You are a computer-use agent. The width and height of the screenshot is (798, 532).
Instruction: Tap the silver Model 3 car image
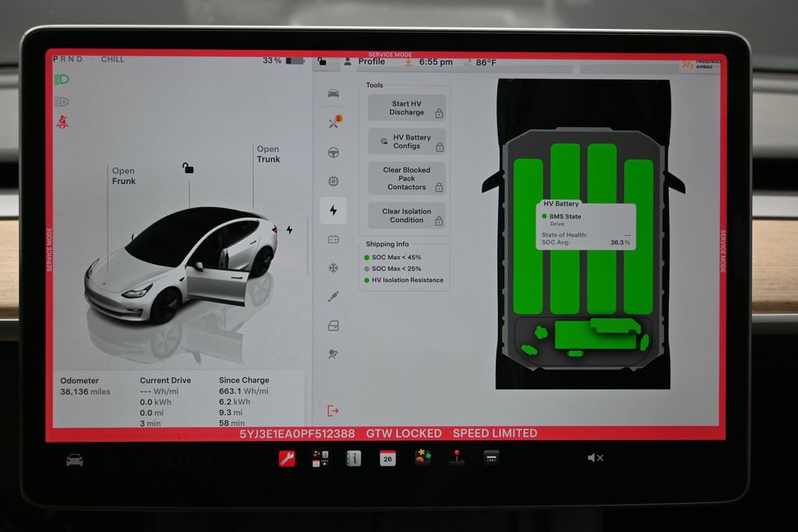[x=182, y=265]
